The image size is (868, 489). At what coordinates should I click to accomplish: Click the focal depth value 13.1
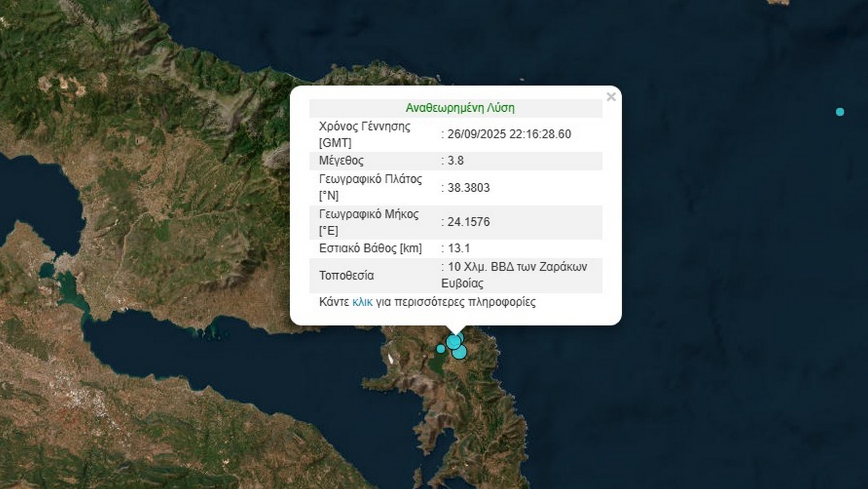[458, 248]
